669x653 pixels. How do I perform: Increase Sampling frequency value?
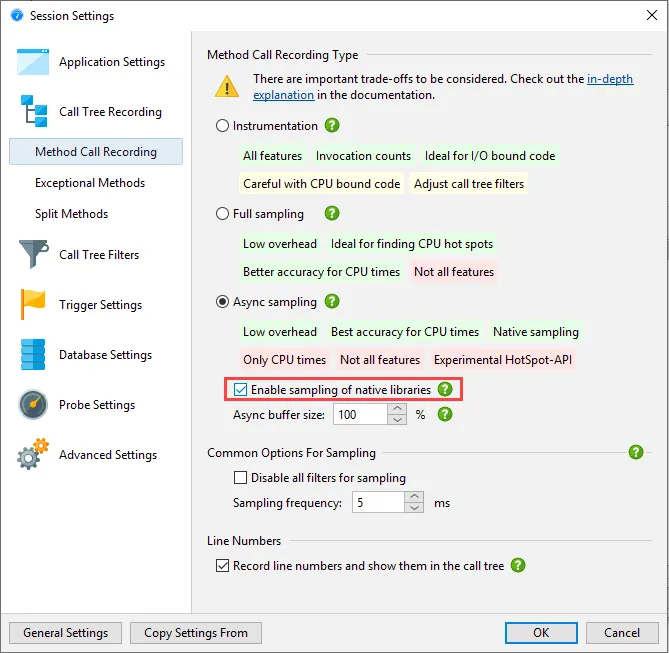414,496
